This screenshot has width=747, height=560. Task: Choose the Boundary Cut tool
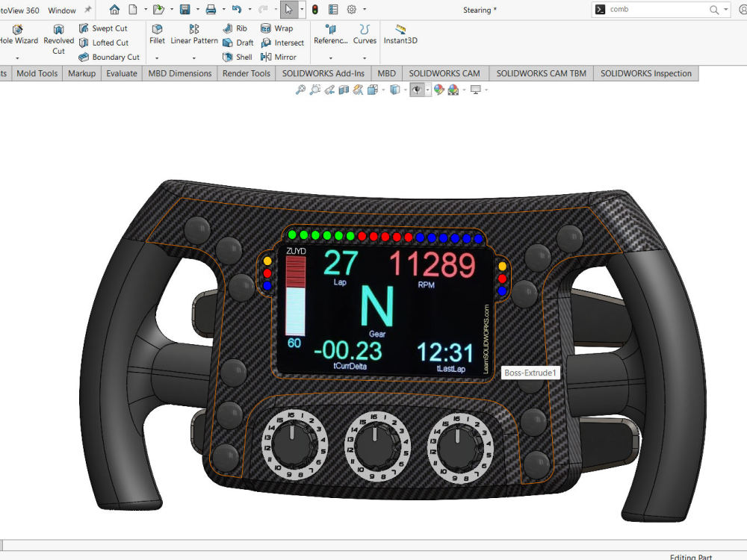109,57
